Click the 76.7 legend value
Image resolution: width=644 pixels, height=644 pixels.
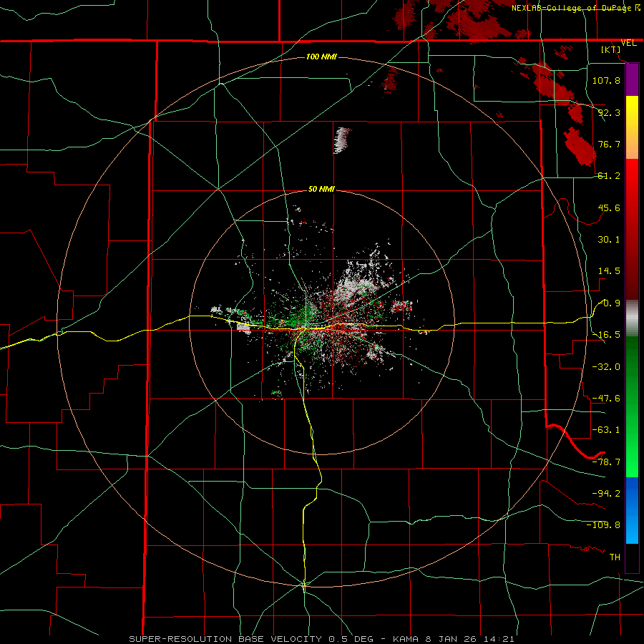pos(609,144)
